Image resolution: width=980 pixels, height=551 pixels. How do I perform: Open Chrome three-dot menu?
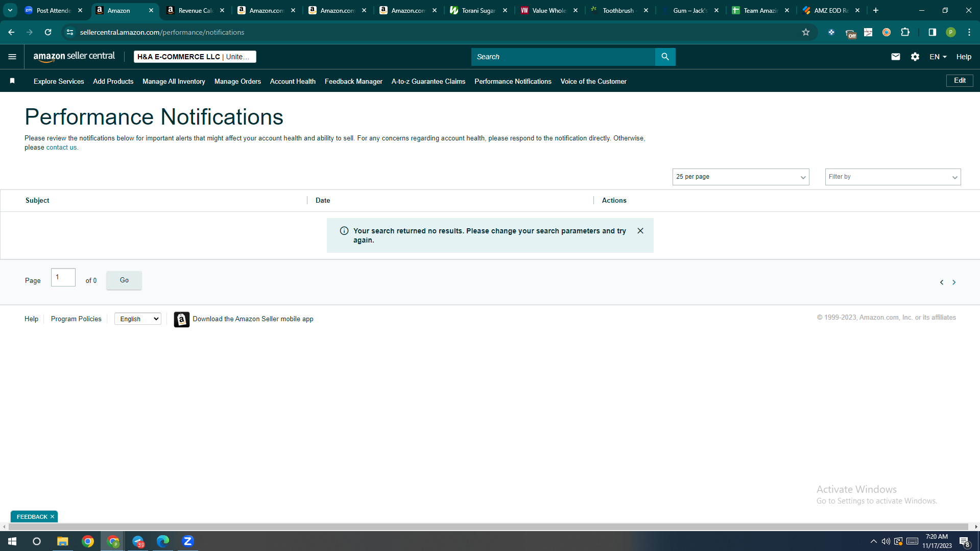[x=969, y=32]
